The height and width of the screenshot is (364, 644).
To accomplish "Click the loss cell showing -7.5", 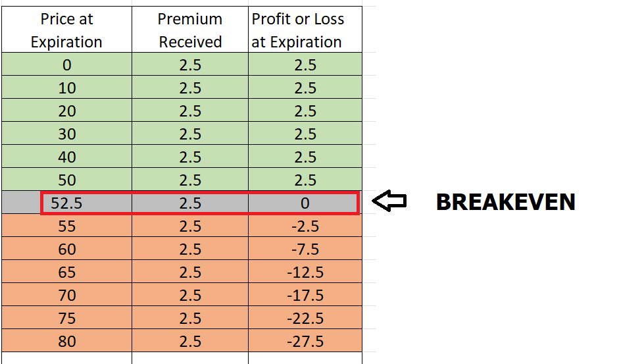I will click(305, 249).
